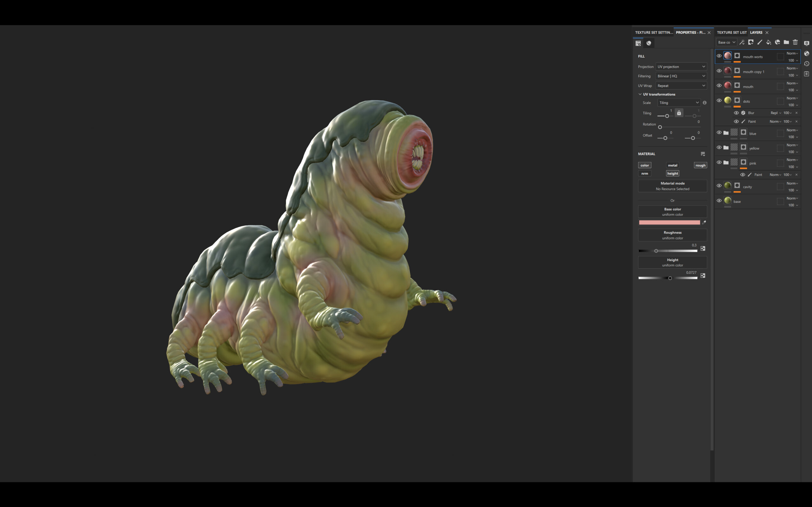The height and width of the screenshot is (507, 812).
Task: Enable the height material channel
Action: pos(672,173)
